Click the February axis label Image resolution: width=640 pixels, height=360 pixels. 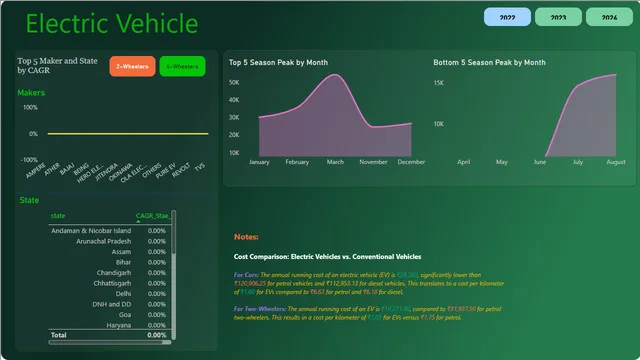(x=297, y=162)
